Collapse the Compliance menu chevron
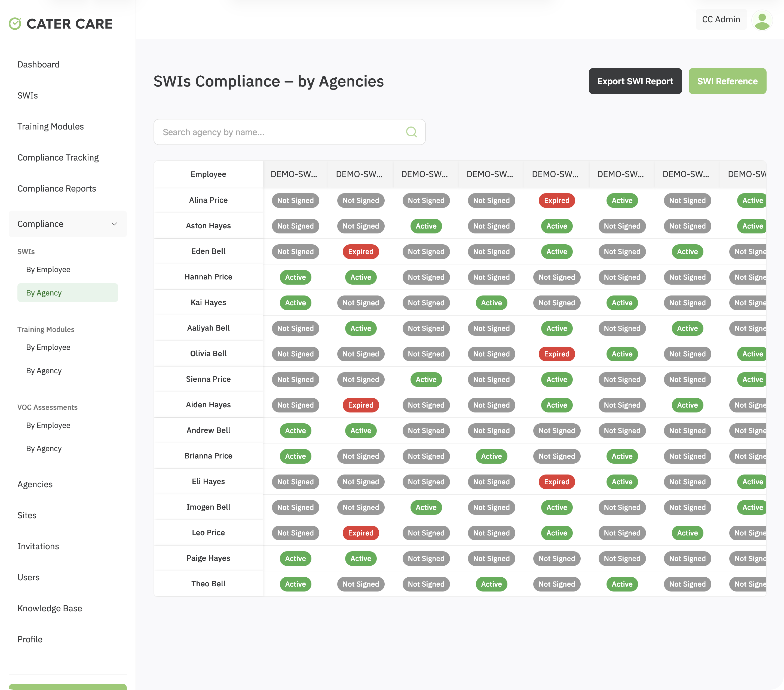 pyautogui.click(x=114, y=224)
